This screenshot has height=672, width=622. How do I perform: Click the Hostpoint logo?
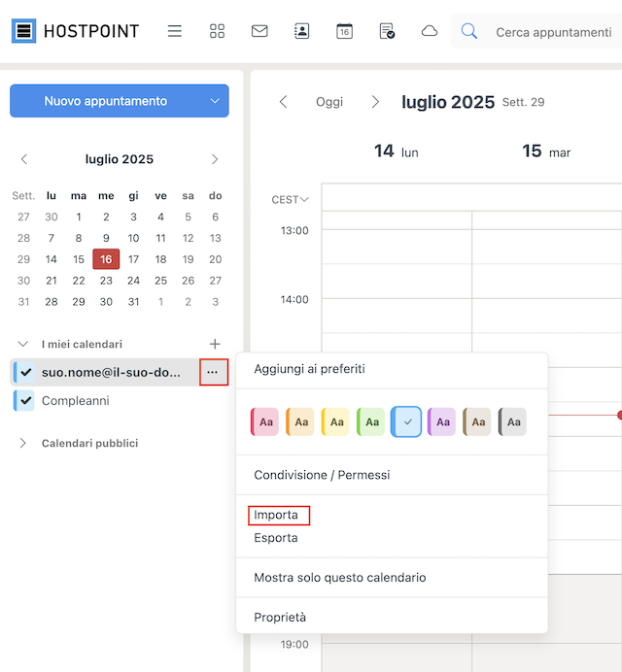[76, 31]
